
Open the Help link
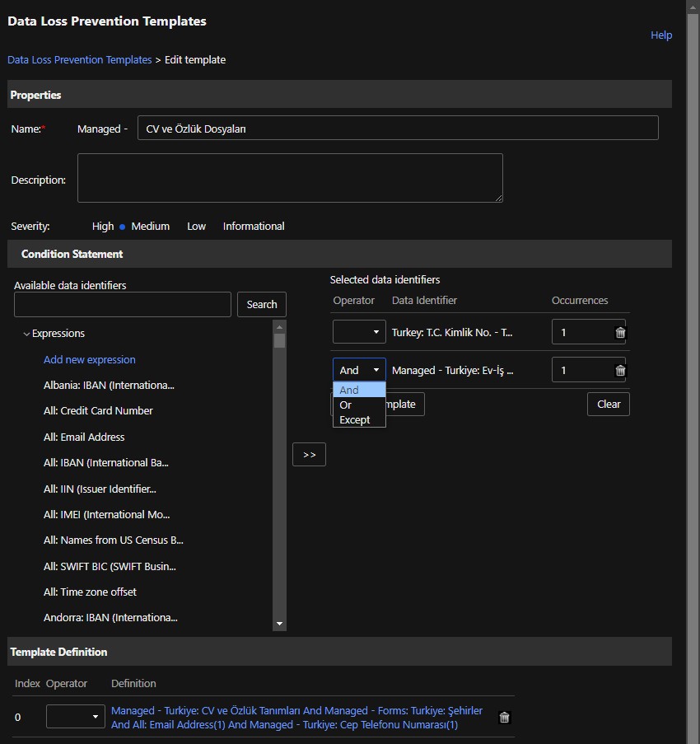coord(661,35)
